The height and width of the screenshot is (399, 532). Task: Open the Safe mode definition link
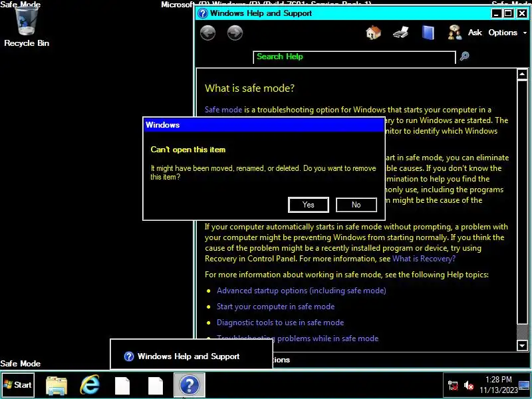(x=223, y=110)
